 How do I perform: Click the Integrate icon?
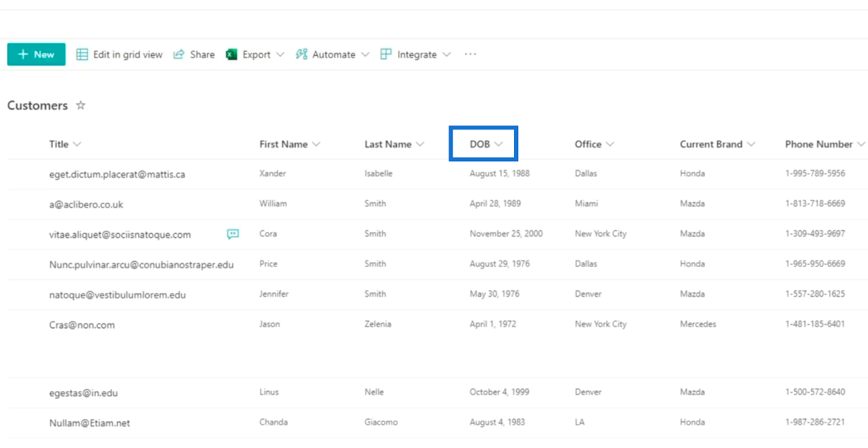click(386, 54)
